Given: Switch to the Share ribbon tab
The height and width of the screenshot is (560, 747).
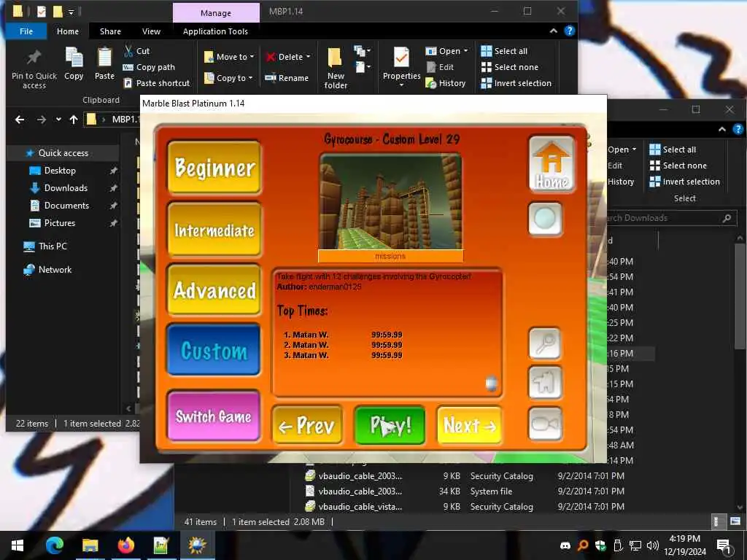Looking at the screenshot, I should (x=110, y=31).
